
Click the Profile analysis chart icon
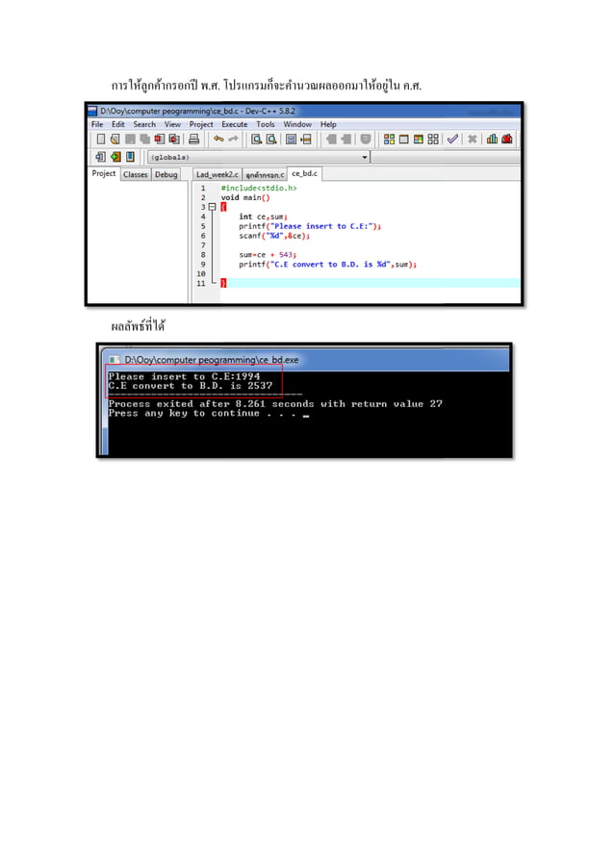click(x=492, y=139)
